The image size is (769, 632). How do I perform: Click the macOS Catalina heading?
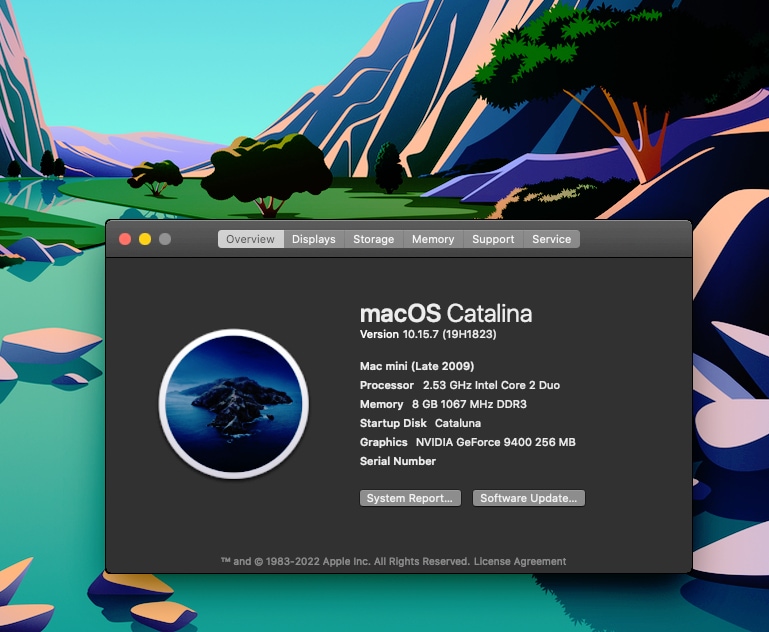click(446, 314)
